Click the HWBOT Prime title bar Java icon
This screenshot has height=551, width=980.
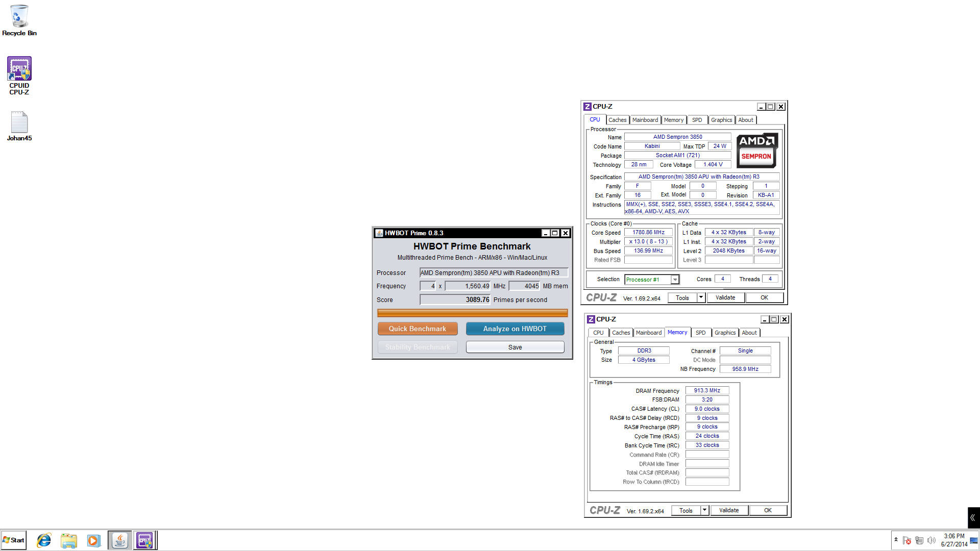point(379,233)
